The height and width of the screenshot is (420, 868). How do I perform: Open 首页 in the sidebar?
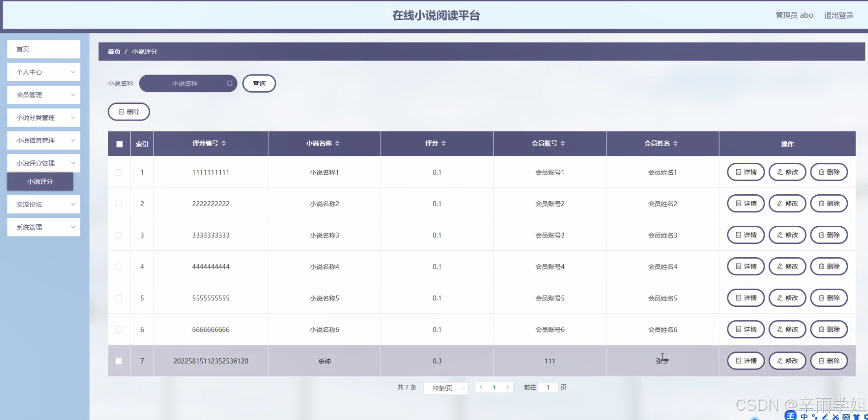point(44,49)
